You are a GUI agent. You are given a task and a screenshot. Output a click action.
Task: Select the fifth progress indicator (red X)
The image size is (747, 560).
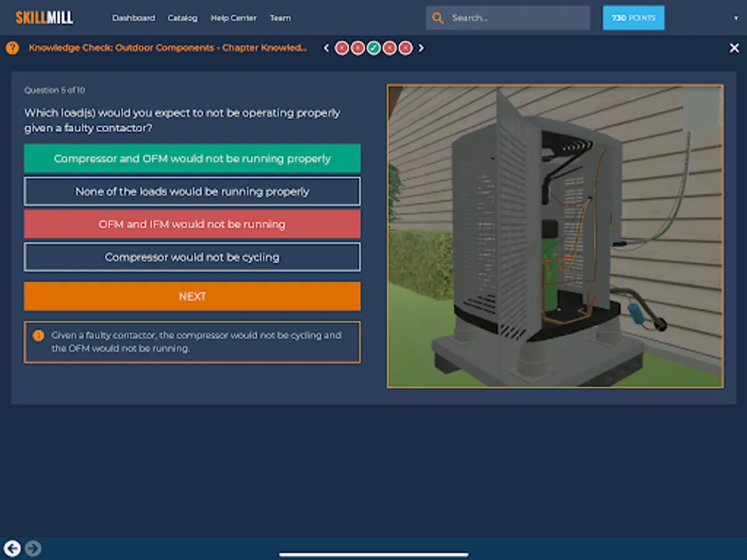[x=405, y=48]
